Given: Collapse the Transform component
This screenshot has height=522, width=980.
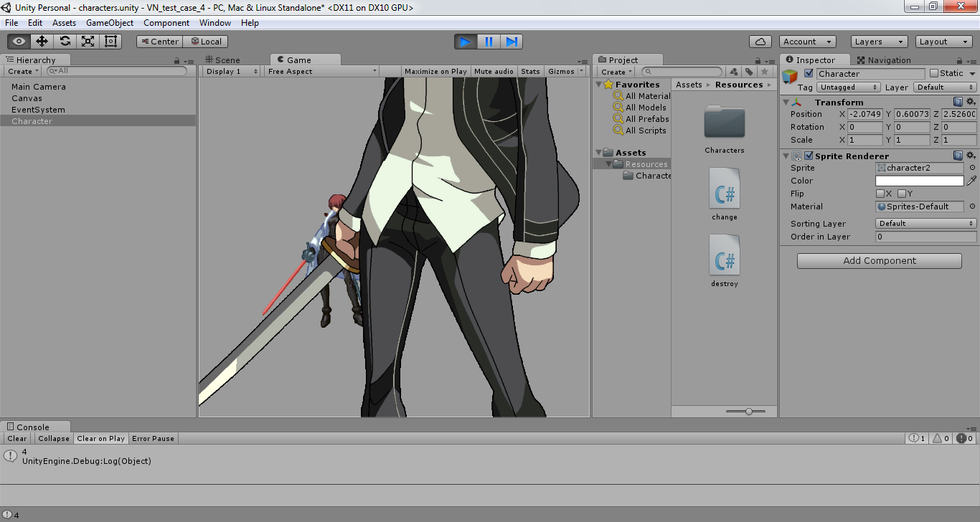Looking at the screenshot, I should tap(786, 102).
